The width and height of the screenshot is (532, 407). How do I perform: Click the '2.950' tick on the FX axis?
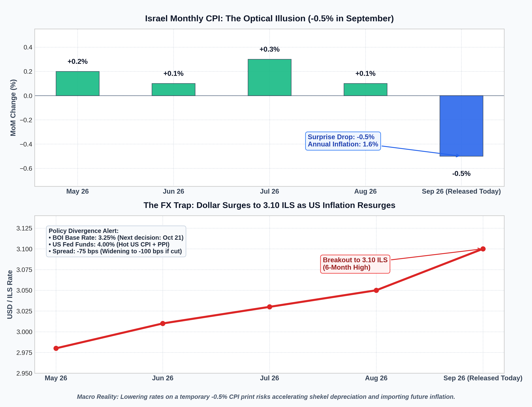point(24,374)
